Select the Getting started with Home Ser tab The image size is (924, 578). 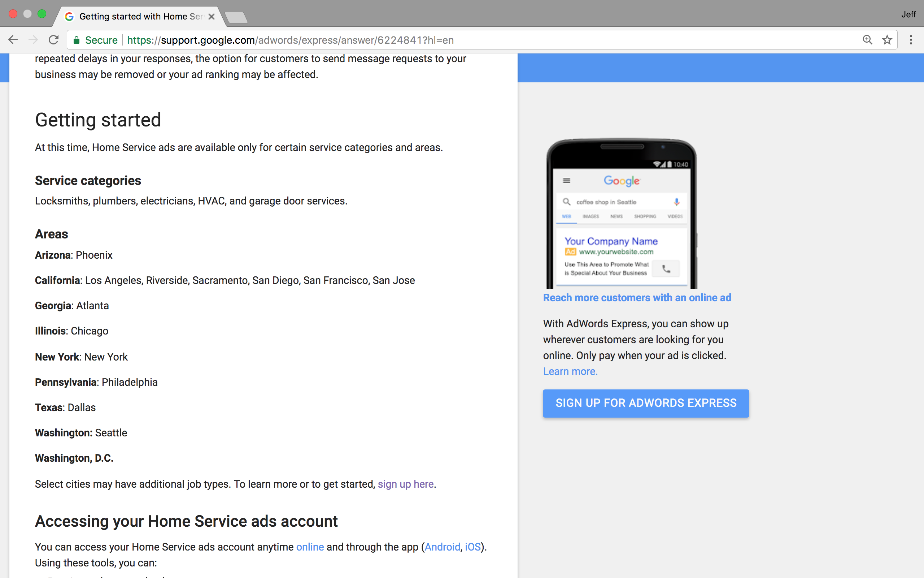[139, 17]
